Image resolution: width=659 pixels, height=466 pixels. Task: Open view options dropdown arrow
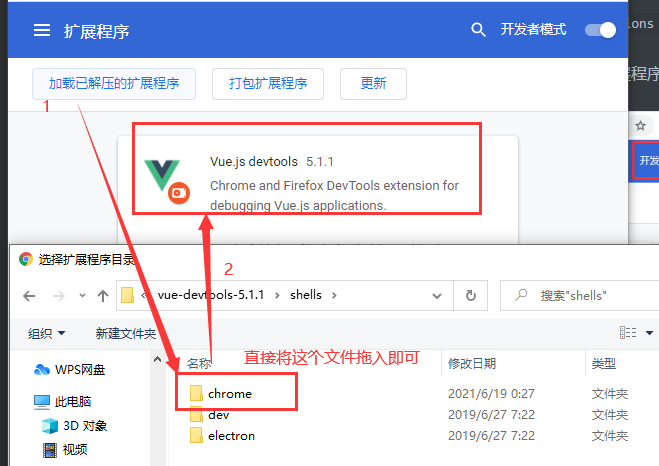click(x=649, y=333)
